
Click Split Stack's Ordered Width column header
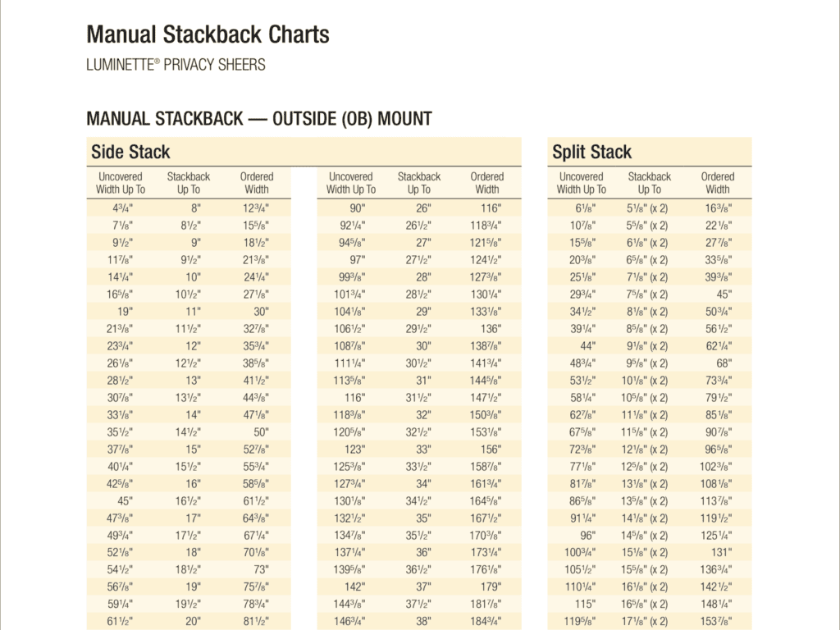point(717,183)
